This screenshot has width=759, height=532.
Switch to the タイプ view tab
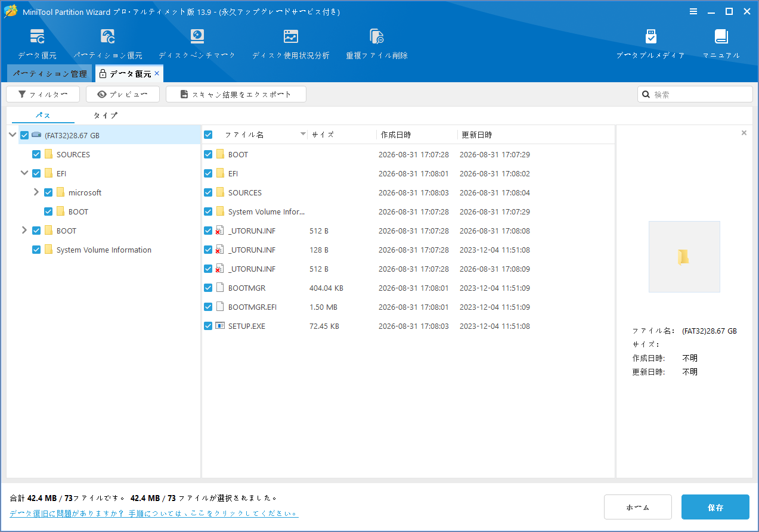[106, 116]
